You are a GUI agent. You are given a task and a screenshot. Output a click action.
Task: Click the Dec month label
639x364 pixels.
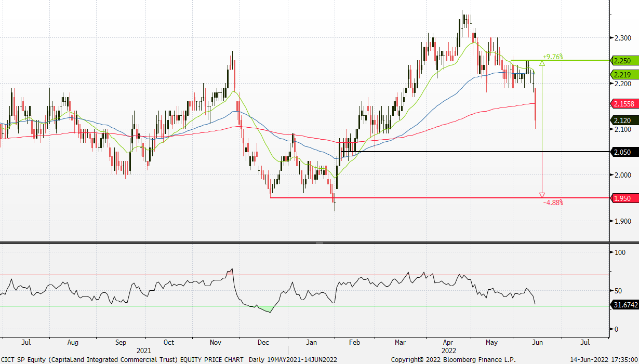tap(263, 343)
